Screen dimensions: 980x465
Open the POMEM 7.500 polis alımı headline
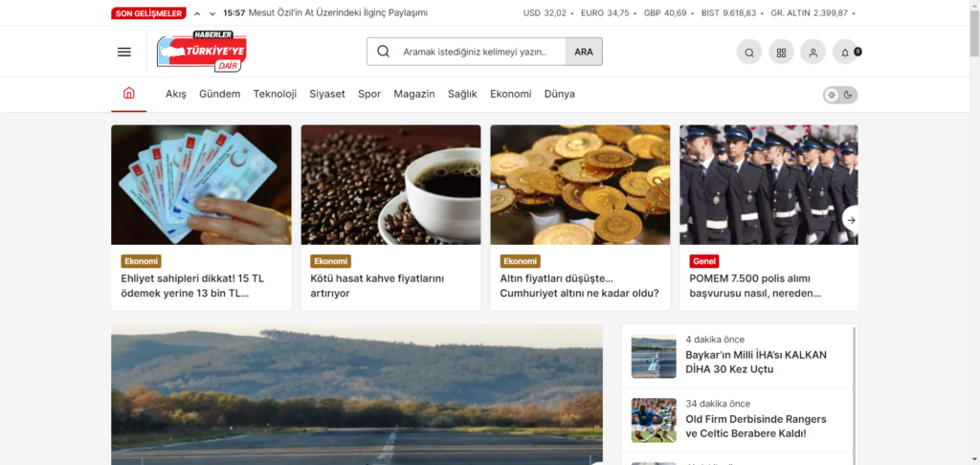click(x=755, y=286)
